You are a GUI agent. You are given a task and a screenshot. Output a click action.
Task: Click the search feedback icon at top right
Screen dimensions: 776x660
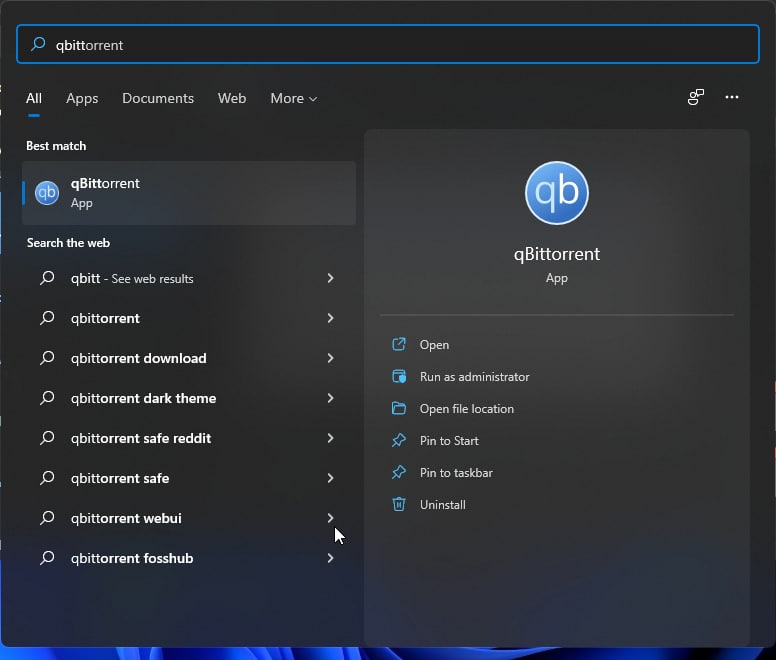(696, 97)
